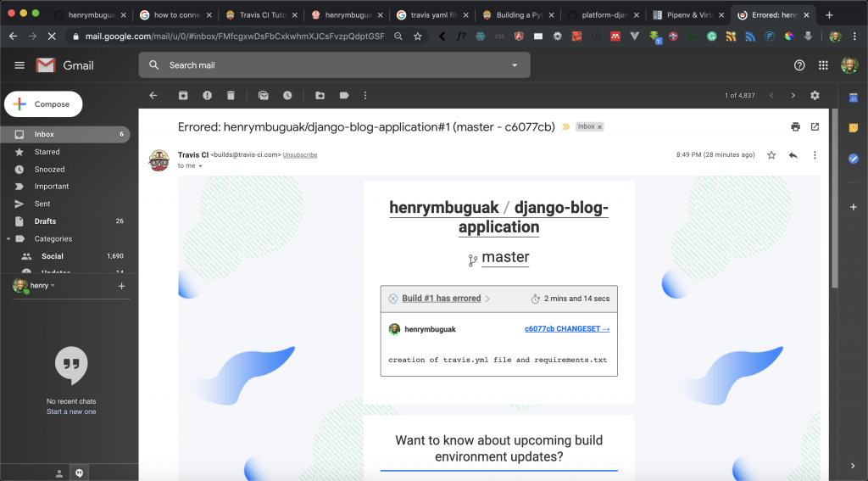
Task: Open Labels tag icon in toolbar
Action: (x=344, y=95)
